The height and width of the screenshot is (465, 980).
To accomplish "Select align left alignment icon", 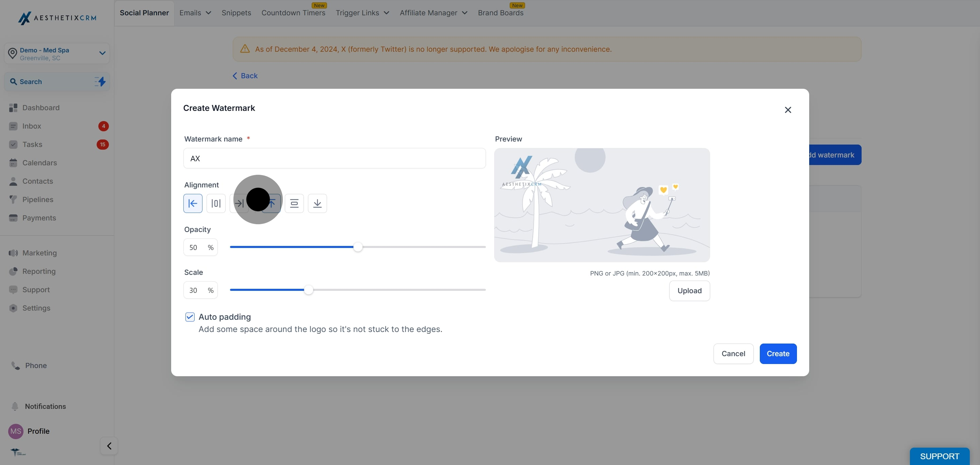I will click(x=193, y=203).
